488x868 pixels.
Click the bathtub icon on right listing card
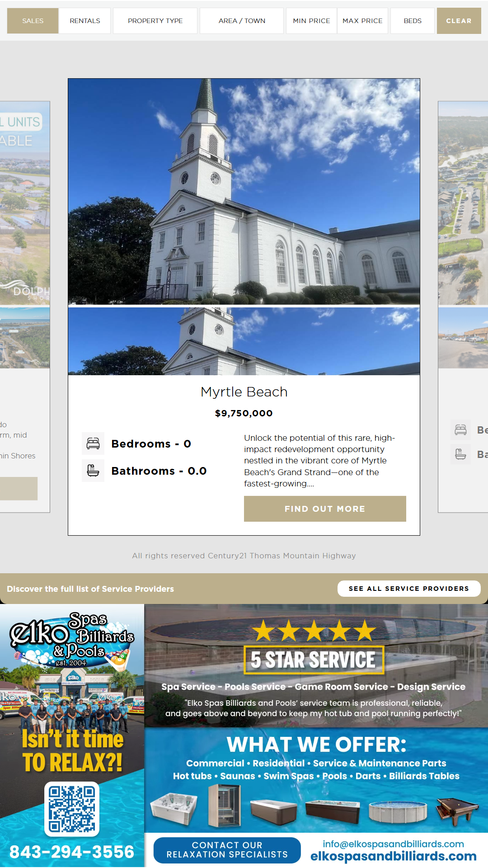(x=460, y=454)
